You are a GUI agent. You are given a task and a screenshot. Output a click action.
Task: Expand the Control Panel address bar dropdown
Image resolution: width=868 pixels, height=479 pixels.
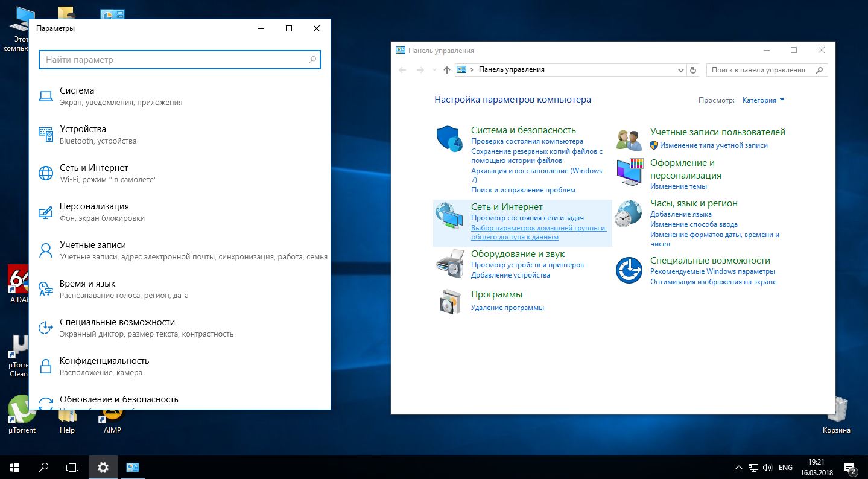tap(681, 70)
